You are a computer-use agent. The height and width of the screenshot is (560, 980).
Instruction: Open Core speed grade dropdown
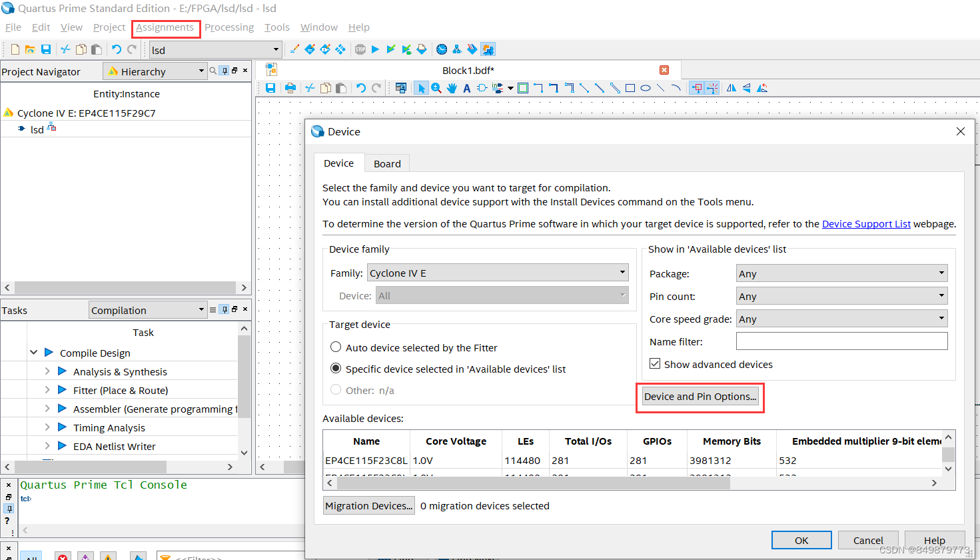(842, 319)
